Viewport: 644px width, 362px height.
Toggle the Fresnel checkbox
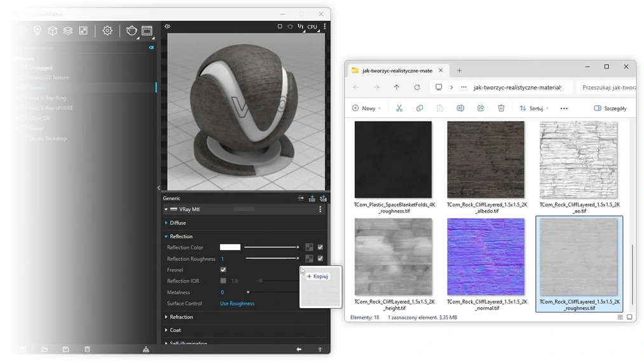(x=223, y=270)
